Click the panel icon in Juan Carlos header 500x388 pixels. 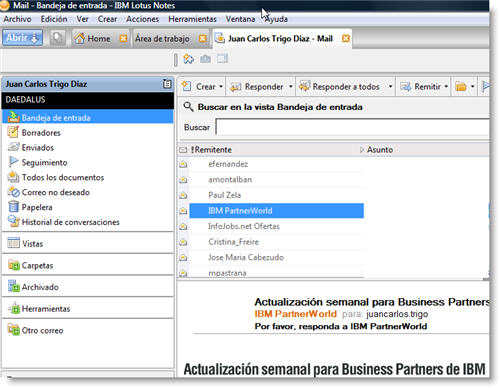click(x=167, y=84)
